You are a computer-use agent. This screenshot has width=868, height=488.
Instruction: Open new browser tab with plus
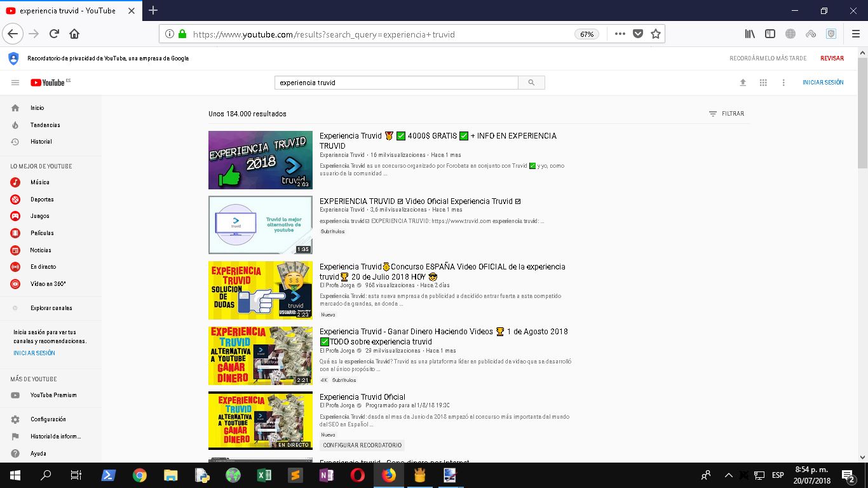tap(153, 10)
